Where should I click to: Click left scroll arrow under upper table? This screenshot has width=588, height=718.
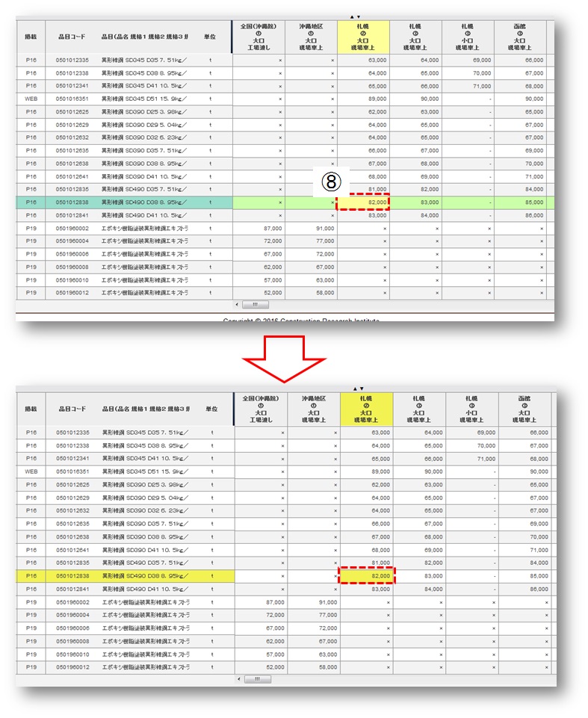point(237,305)
